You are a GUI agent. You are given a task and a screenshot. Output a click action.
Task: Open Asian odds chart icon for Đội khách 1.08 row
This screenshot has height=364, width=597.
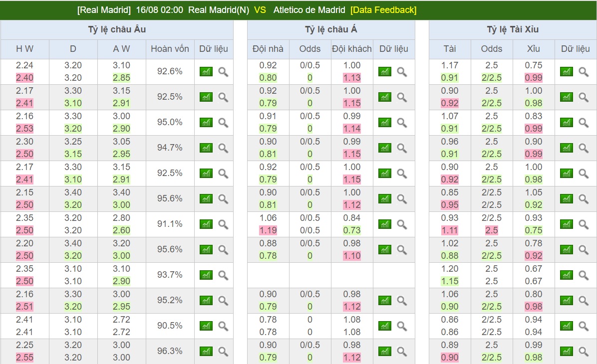click(x=385, y=326)
